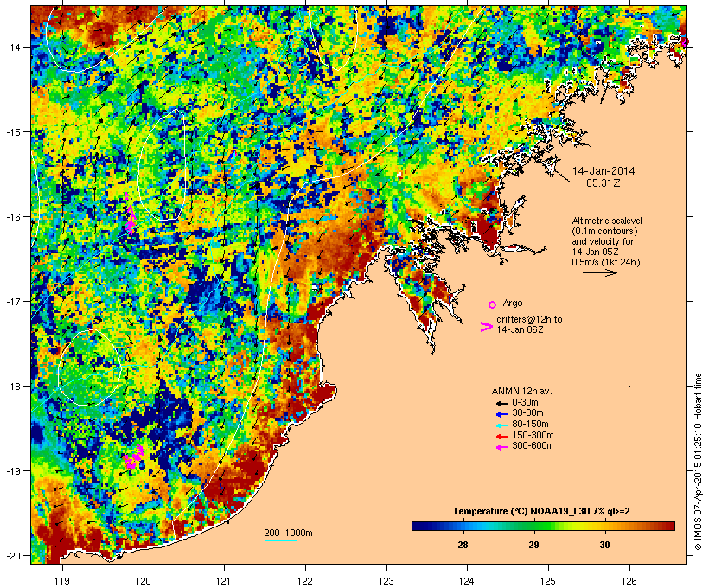Viewport: 709px width, 588px height.
Task: Click the '30-80m' depth label
Action: (x=527, y=413)
